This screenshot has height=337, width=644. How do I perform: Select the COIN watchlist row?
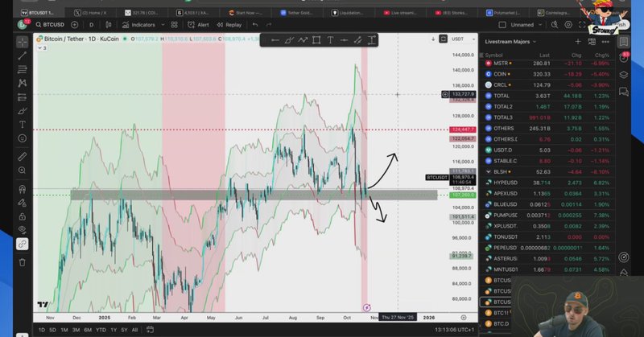[x=547, y=74]
